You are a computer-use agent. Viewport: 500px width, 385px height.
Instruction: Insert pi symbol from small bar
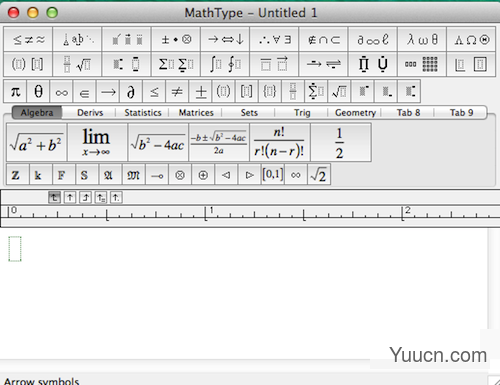15,91
